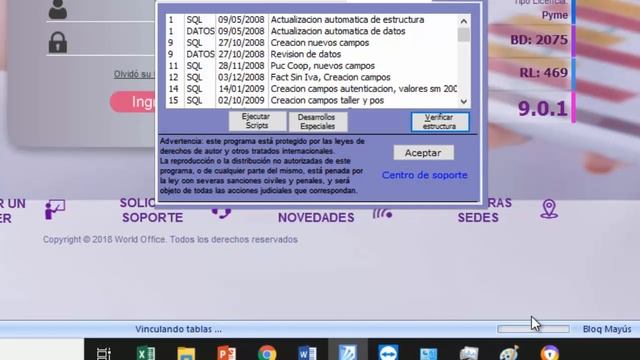
Task: Click the Aceptar button
Action: tap(423, 153)
